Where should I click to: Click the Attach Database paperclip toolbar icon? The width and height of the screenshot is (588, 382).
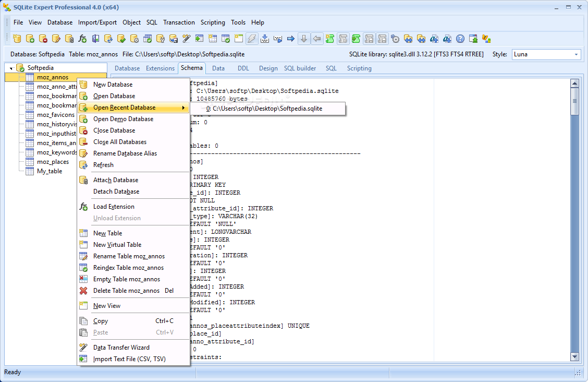69,39
